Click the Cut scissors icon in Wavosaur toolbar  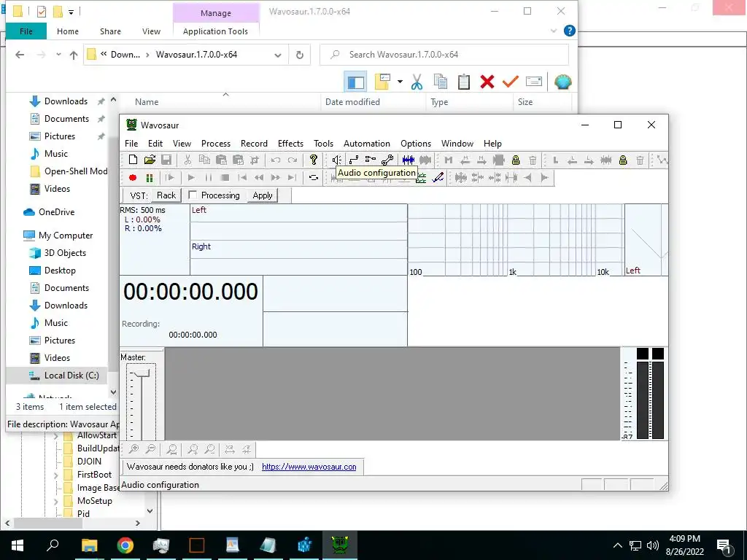[187, 160]
